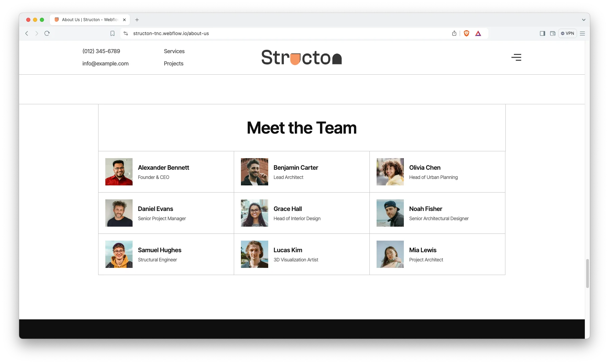Click Olivia Chen's profile photo
This screenshot has height=364, width=609.
(x=390, y=172)
